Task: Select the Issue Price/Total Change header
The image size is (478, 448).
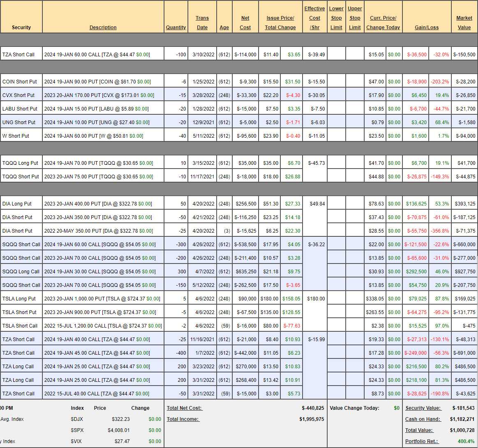Action: coord(280,23)
